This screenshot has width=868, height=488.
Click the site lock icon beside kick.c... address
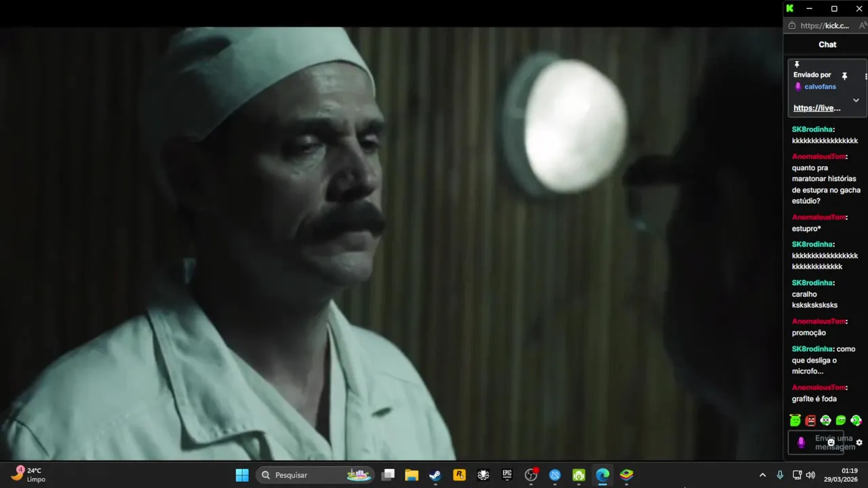pyautogui.click(x=791, y=26)
